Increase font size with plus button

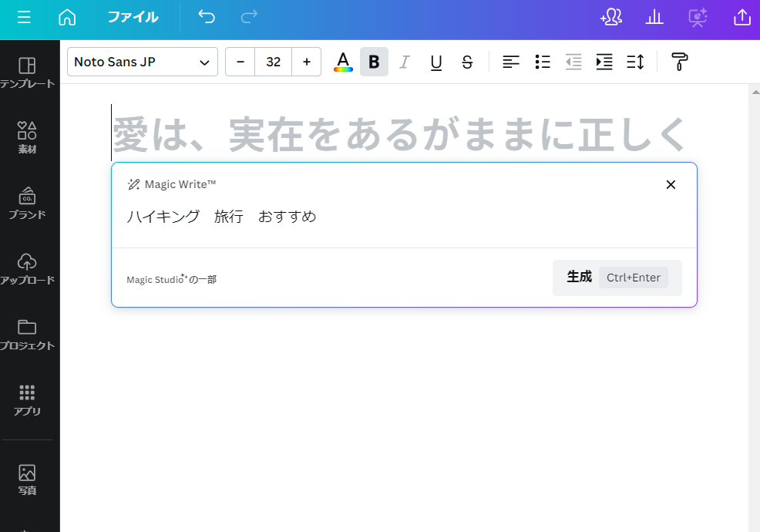click(x=306, y=62)
